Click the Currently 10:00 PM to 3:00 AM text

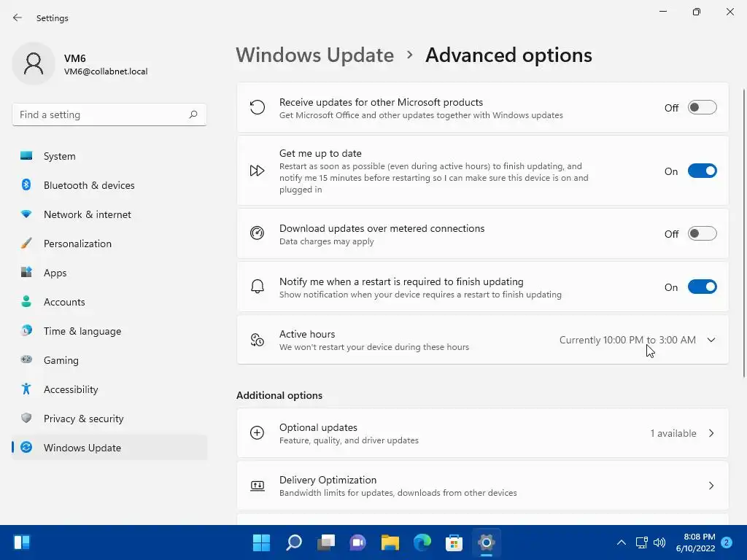(627, 340)
